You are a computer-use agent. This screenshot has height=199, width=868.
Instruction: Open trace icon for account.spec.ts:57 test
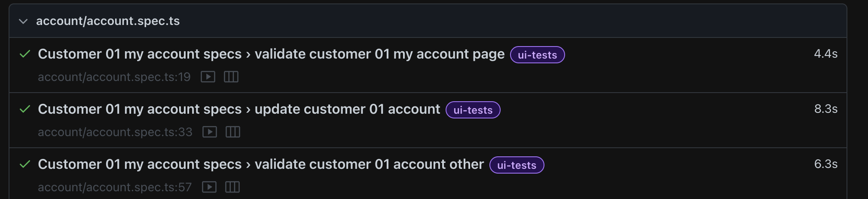(x=232, y=187)
